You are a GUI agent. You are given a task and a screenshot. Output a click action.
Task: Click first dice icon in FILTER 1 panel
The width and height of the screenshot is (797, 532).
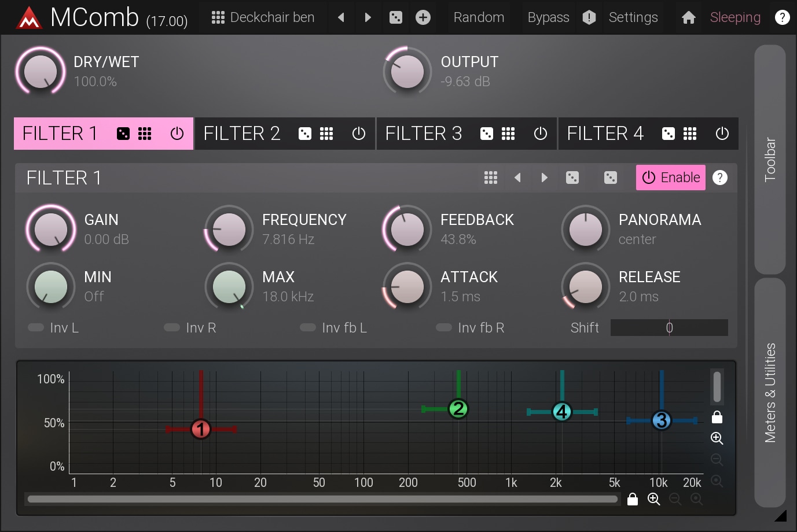(x=572, y=178)
